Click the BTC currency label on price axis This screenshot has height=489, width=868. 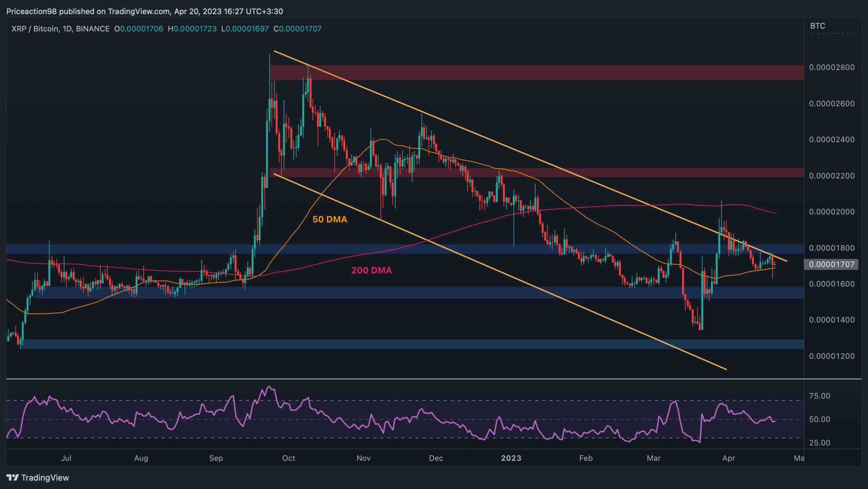(817, 26)
